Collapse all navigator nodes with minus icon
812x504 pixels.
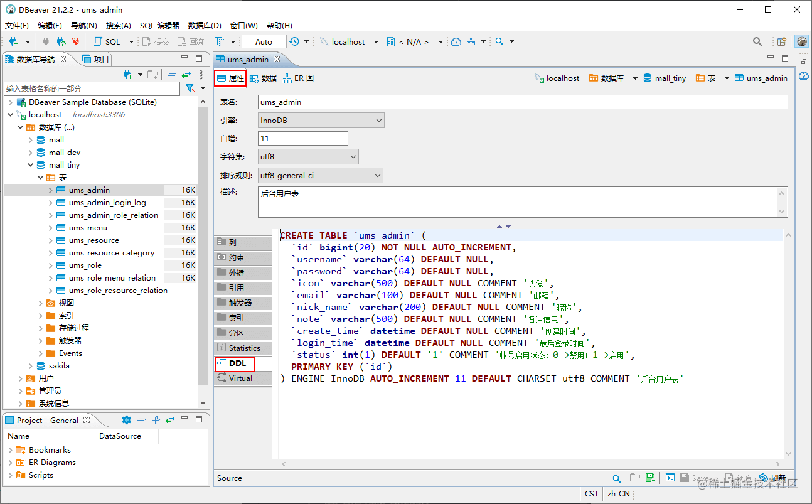[x=172, y=75]
